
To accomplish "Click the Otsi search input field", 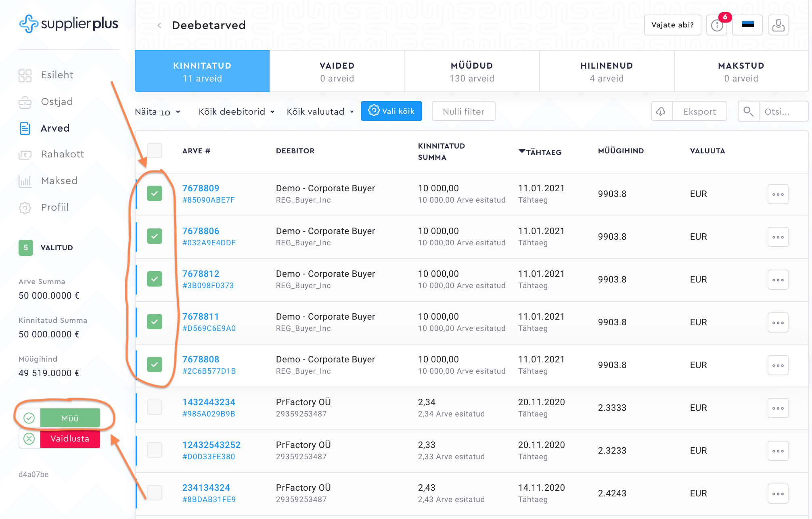I will tap(782, 111).
